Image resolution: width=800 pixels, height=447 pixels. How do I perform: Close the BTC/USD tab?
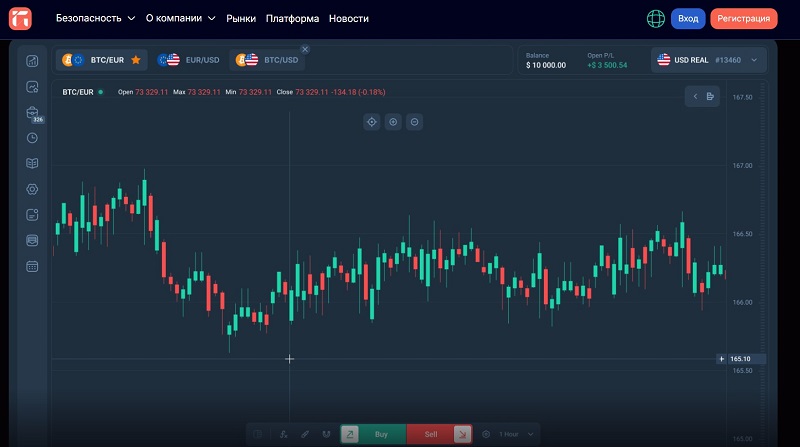click(305, 49)
